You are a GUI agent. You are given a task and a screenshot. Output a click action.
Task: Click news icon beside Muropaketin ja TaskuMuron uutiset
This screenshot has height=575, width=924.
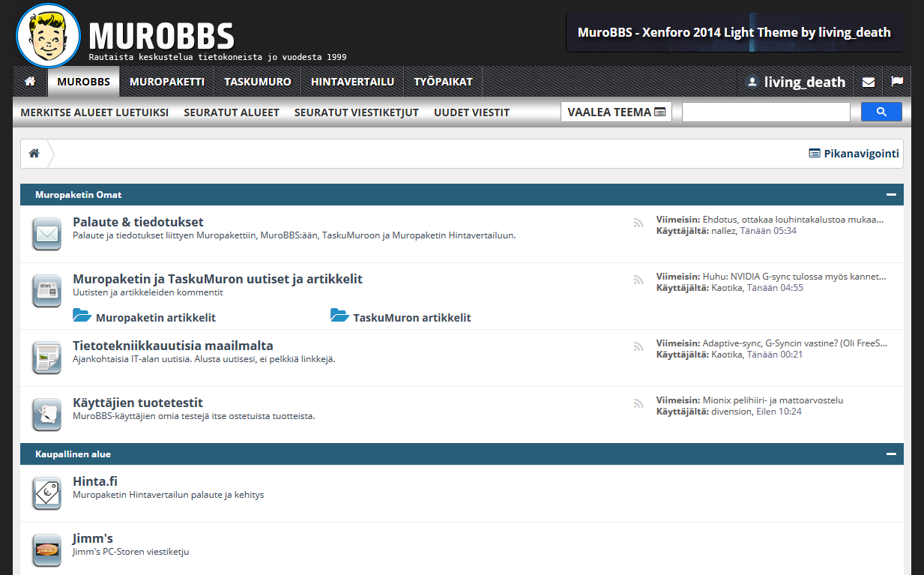tap(47, 291)
